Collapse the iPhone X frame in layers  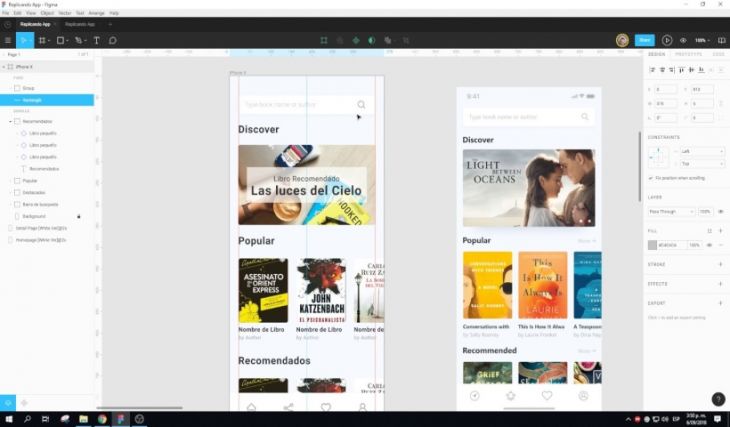coord(4,67)
